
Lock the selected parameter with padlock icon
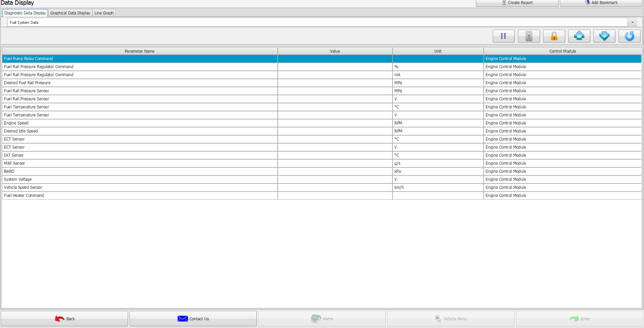(x=554, y=36)
